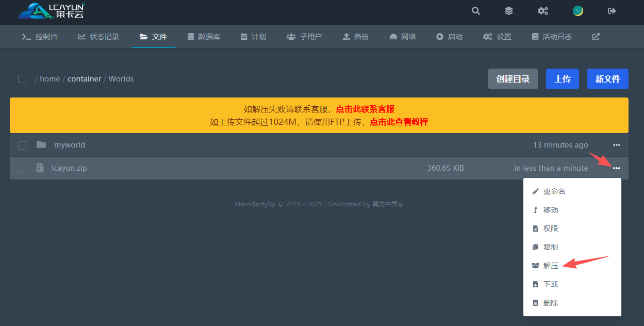
Task: Click Worlds in the breadcrumb path
Action: tap(121, 79)
